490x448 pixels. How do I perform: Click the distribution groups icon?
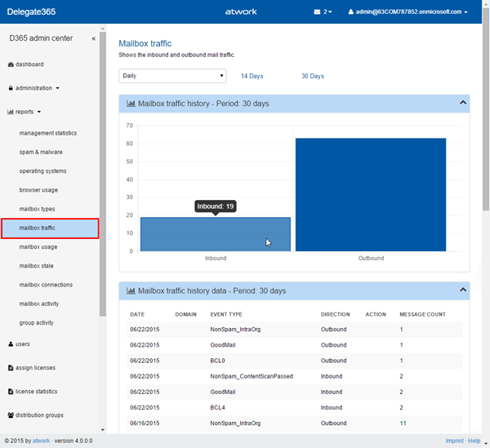tap(11, 415)
